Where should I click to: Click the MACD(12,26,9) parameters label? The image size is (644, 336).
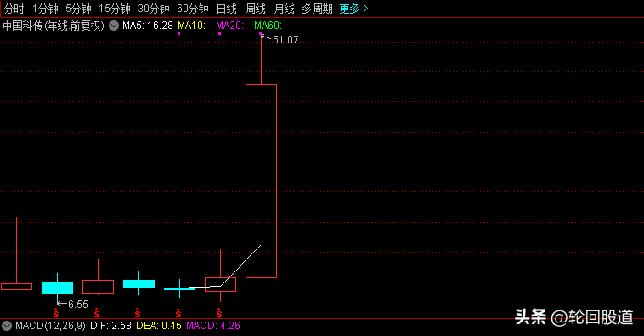click(50, 326)
